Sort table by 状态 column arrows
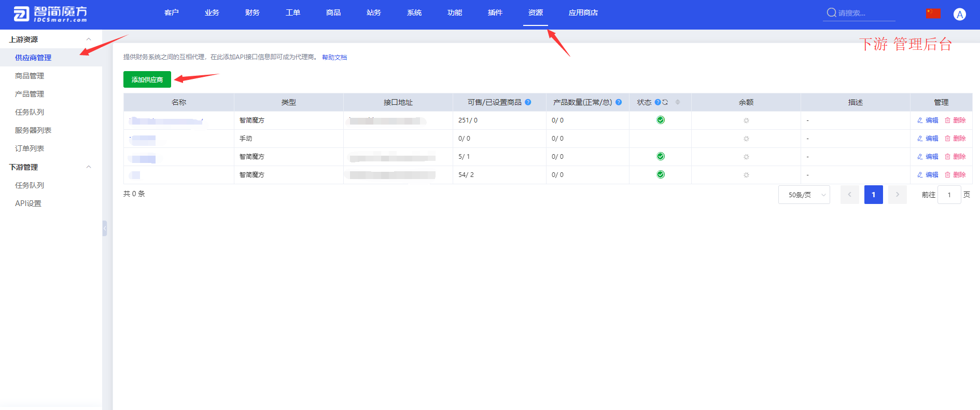980x410 pixels. click(677, 102)
